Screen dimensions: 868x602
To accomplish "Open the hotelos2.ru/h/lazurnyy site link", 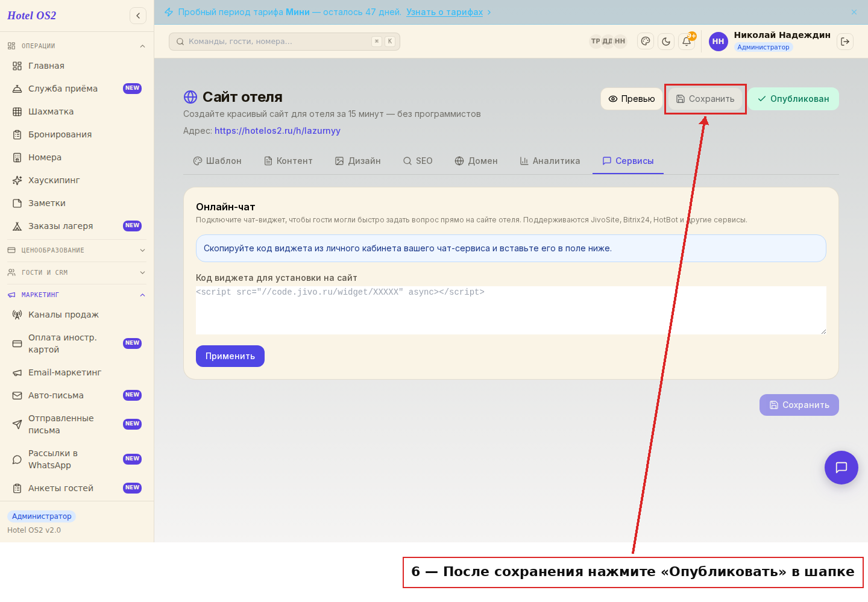I will point(277,131).
